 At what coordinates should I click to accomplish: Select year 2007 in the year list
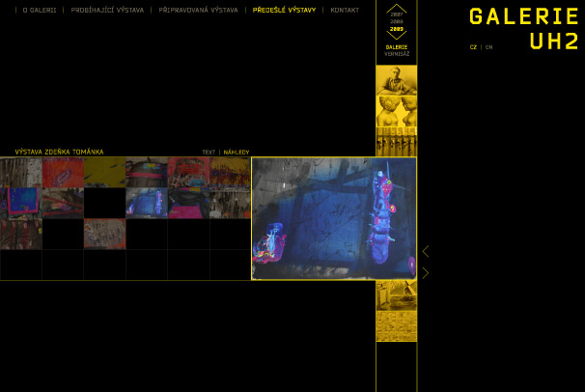point(397,15)
